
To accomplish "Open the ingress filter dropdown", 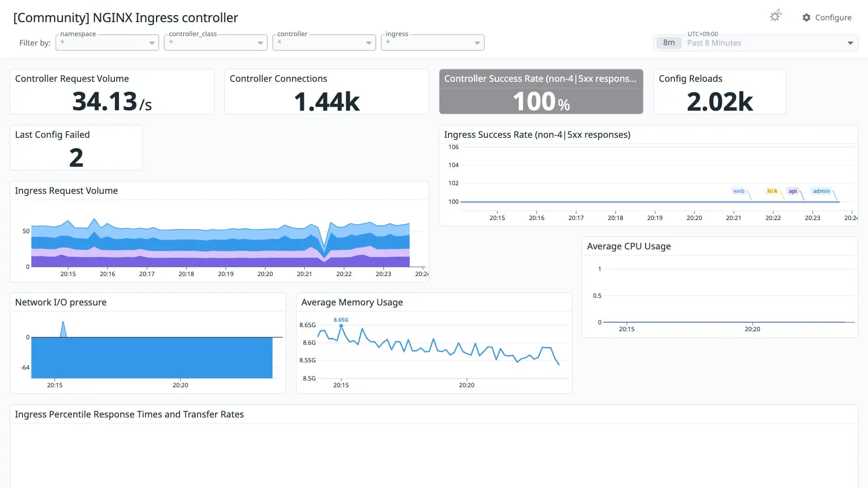I will point(433,42).
